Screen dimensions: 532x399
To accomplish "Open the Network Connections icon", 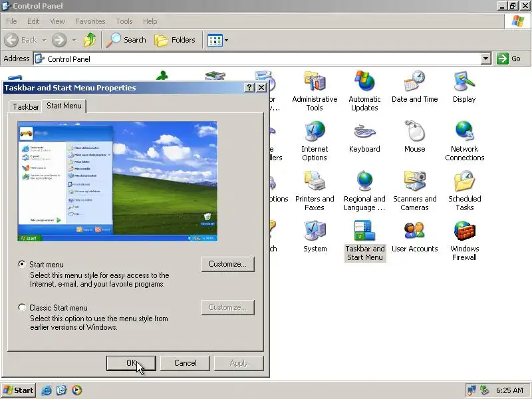I will 464,141.
